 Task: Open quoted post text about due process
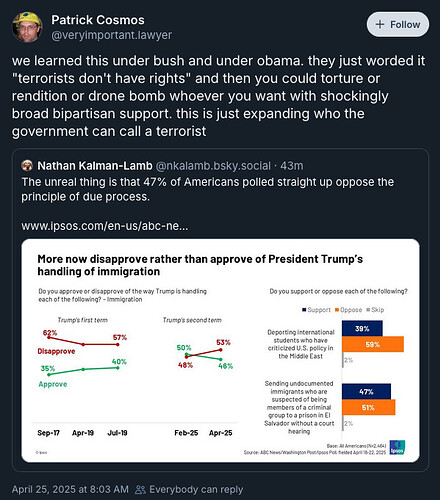pyautogui.click(x=207, y=189)
